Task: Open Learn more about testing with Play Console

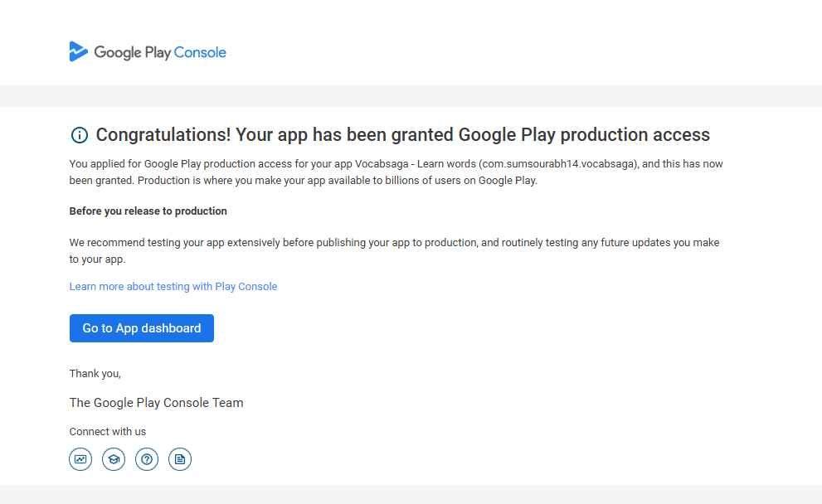Action: coord(173,287)
